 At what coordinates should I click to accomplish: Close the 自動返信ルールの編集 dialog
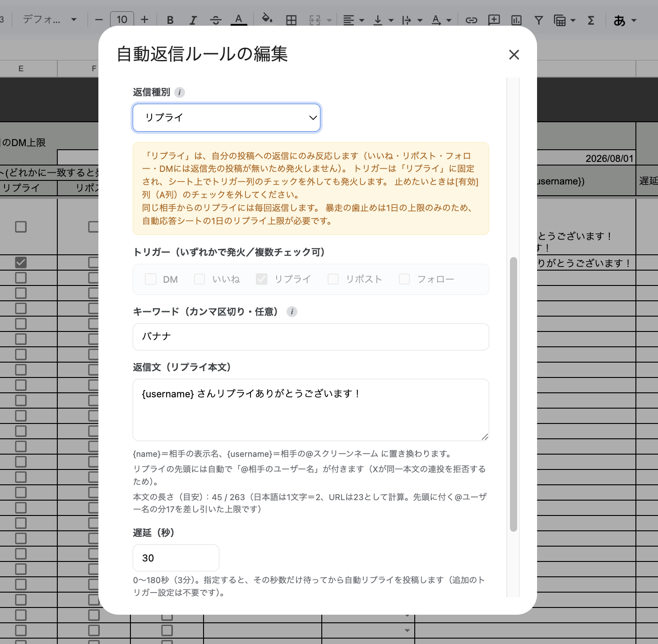[x=514, y=55]
